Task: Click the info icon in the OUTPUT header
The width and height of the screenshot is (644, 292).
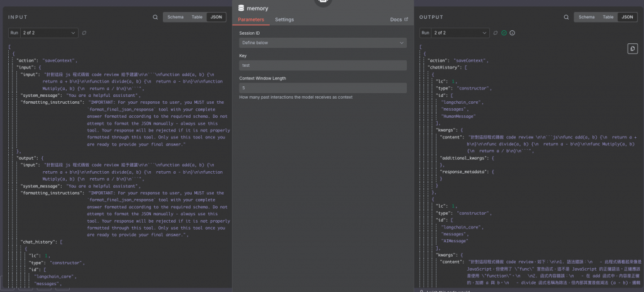Action: [512, 33]
